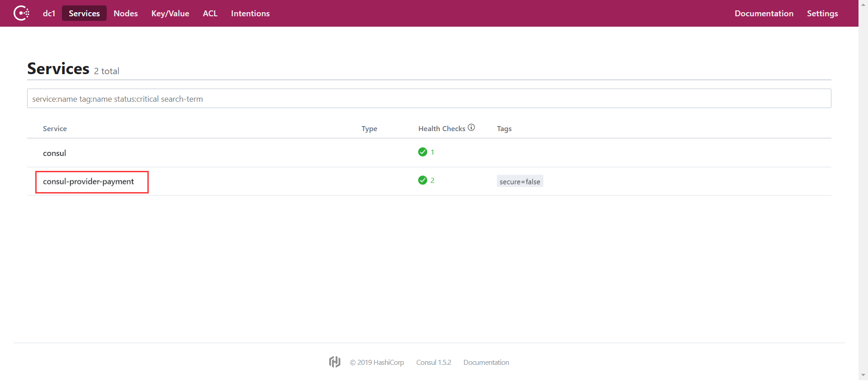Click the Consul logo icon
Image resolution: width=868 pixels, height=382 pixels.
[x=21, y=13]
